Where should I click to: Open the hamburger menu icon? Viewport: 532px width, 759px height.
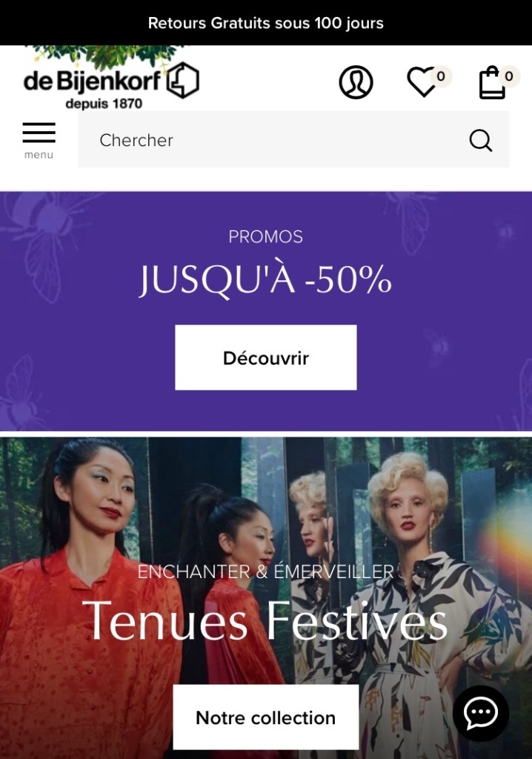[39, 133]
